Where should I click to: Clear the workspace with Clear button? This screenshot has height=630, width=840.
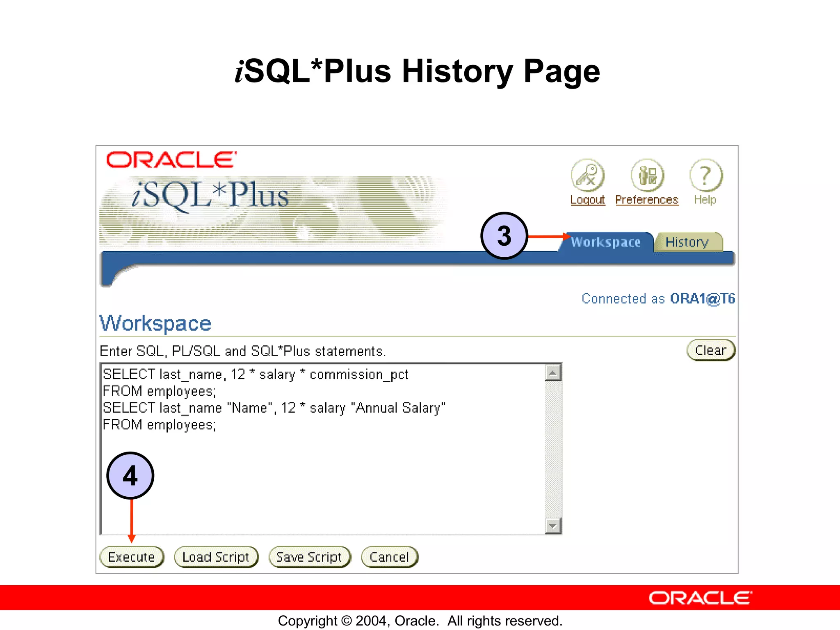coord(710,350)
